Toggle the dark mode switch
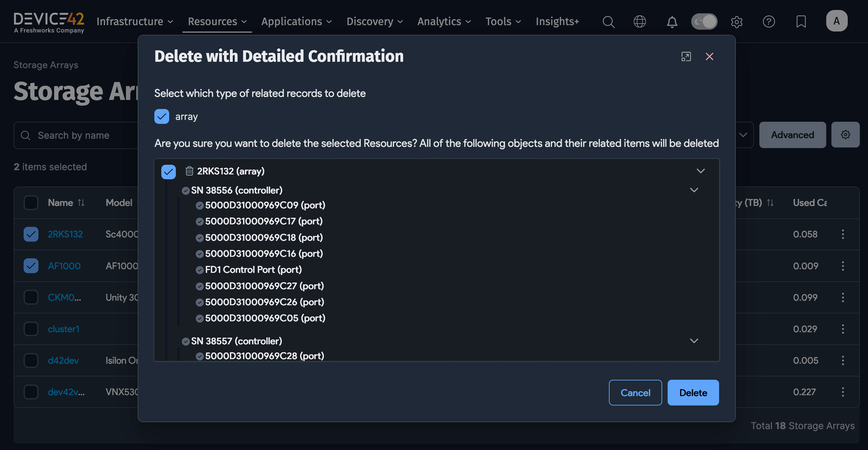This screenshot has height=450, width=868. click(x=704, y=21)
